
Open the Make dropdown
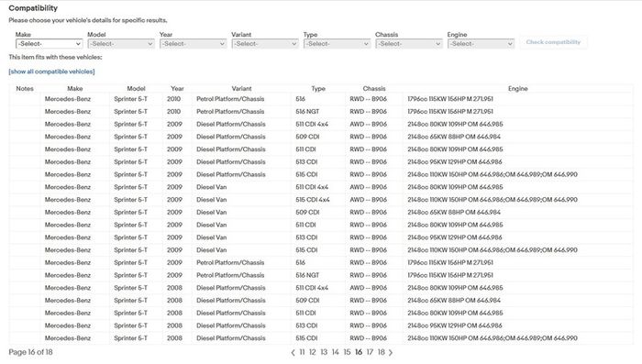50,43
